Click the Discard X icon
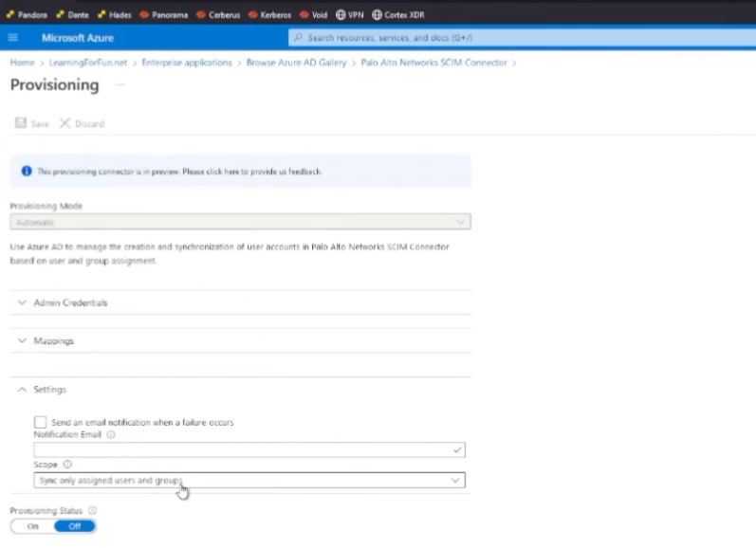756x548 pixels. click(65, 123)
